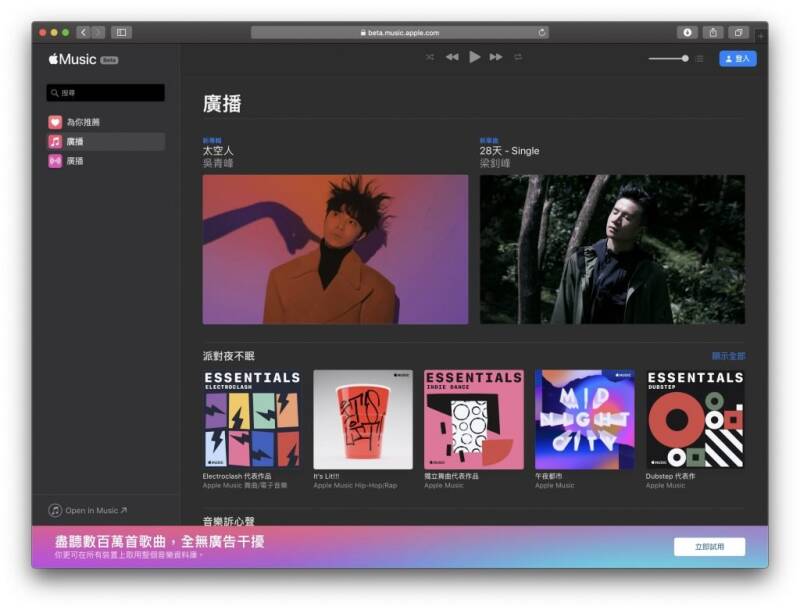Open It's Lit!!! playlist cover

pyautogui.click(x=363, y=419)
